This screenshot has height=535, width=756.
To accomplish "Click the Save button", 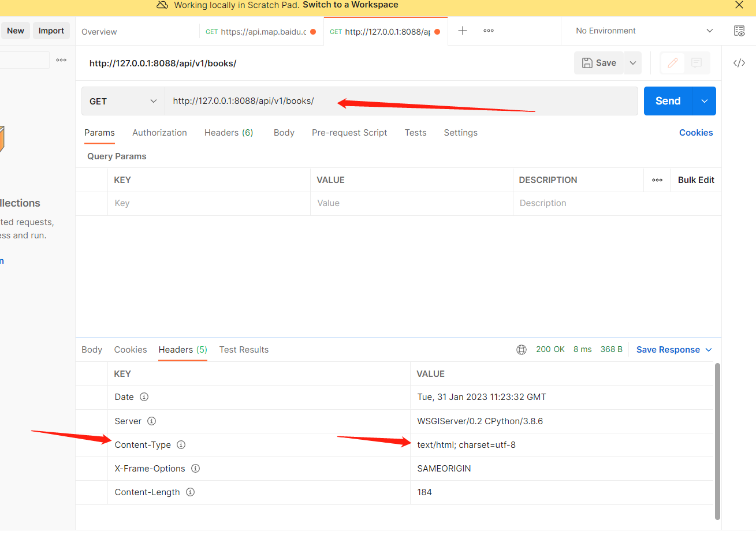I will click(x=599, y=63).
